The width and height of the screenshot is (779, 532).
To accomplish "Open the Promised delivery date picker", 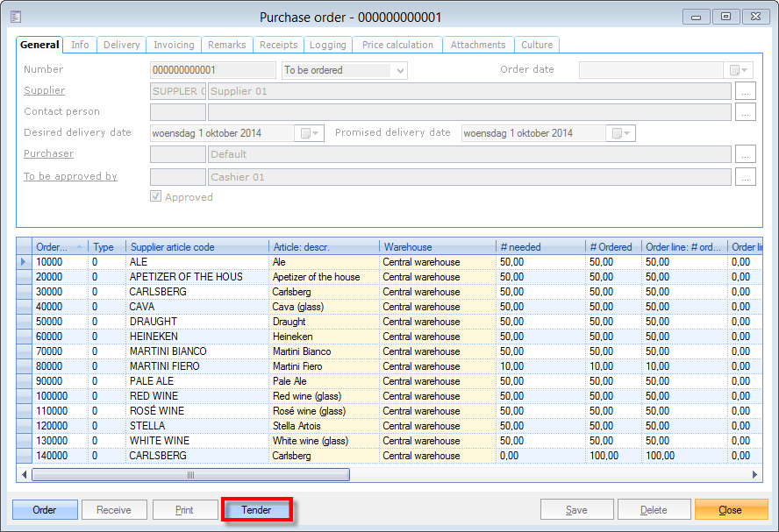I will click(621, 133).
